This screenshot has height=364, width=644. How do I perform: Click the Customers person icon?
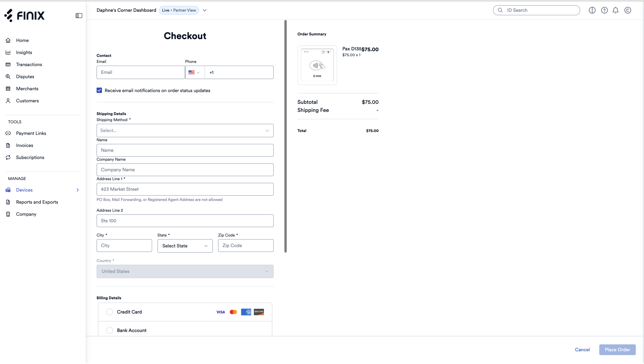click(x=8, y=101)
